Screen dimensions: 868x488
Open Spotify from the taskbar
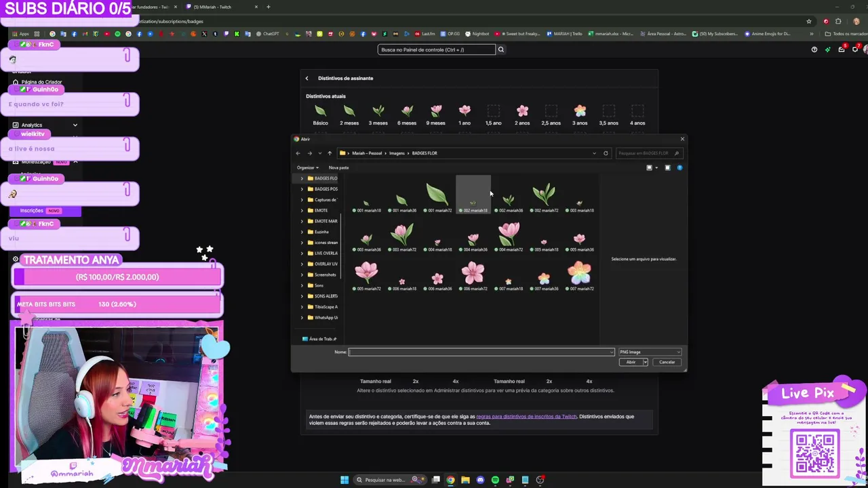click(495, 480)
